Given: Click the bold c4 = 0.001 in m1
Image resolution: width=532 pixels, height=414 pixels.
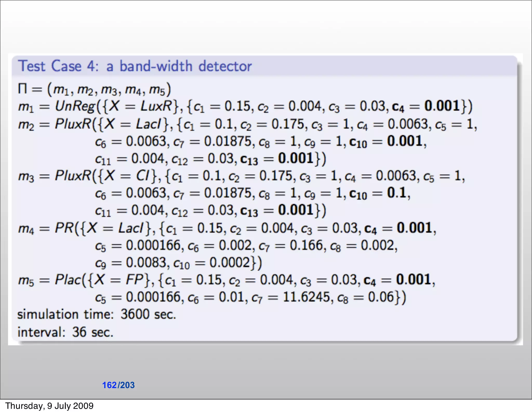Looking at the screenshot, I should coord(425,106).
